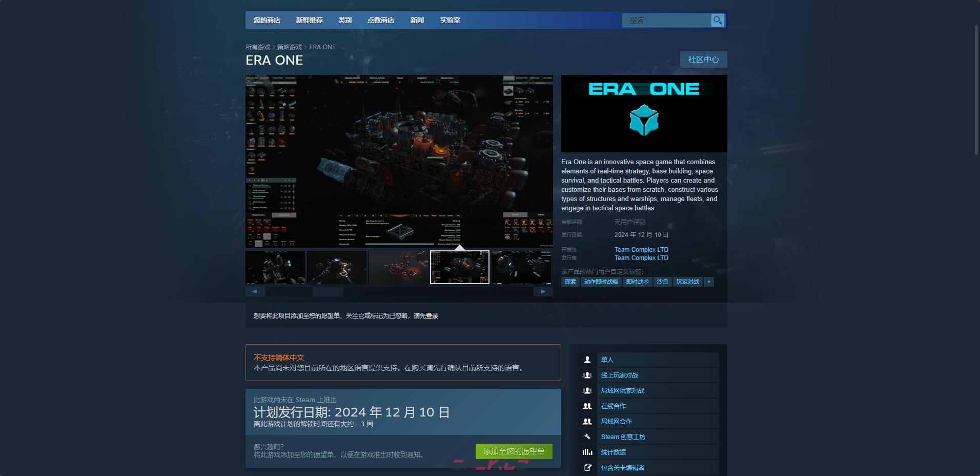Screen dimensions: 980x476
Task: Click the ERA ONE breadcrumb link
Action: pyautogui.click(x=322, y=47)
